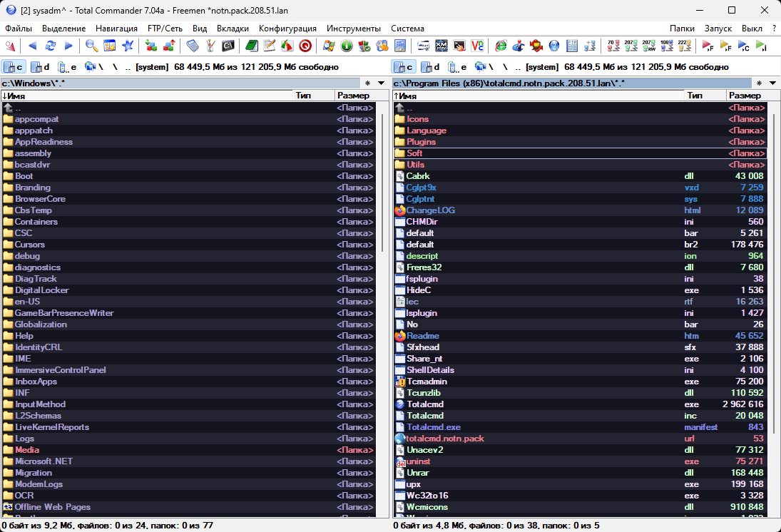Open right panel favorites asterisk button
The height and width of the screenshot is (532, 781).
tap(759, 83)
